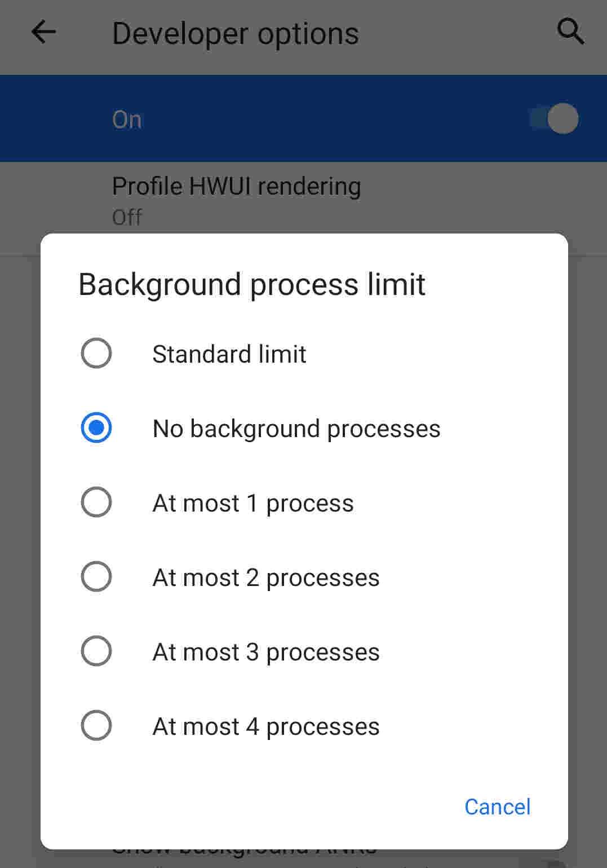Select At most 2 processes limit
607x868 pixels.
(96, 576)
